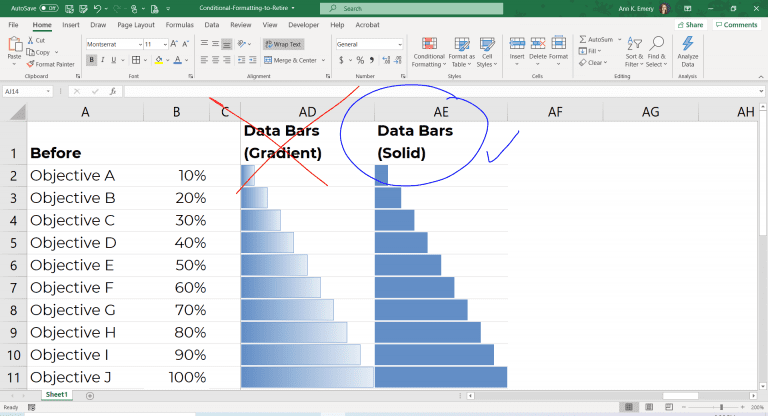
Task: Click the Share button
Action: (690, 24)
